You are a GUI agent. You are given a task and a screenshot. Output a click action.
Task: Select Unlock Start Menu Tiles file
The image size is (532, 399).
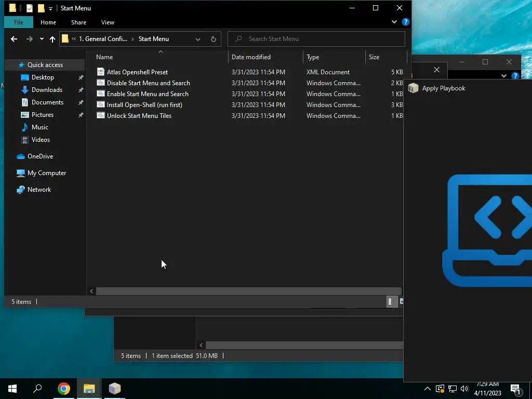click(139, 116)
